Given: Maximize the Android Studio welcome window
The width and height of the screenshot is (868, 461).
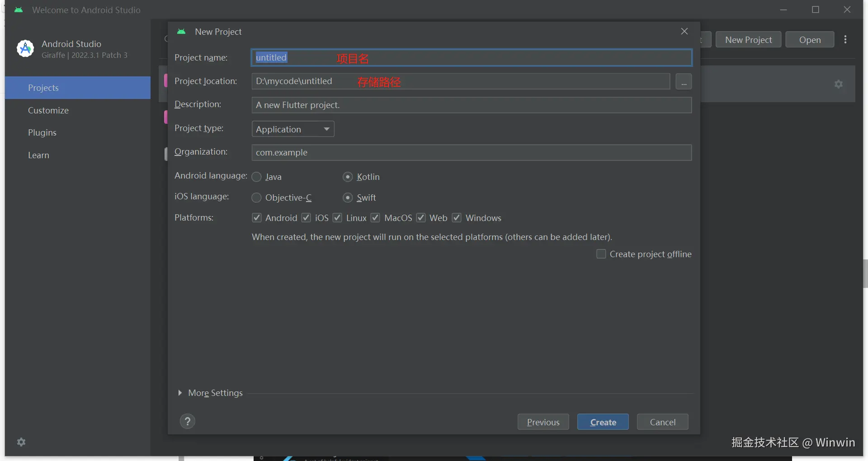Looking at the screenshot, I should [x=816, y=10].
